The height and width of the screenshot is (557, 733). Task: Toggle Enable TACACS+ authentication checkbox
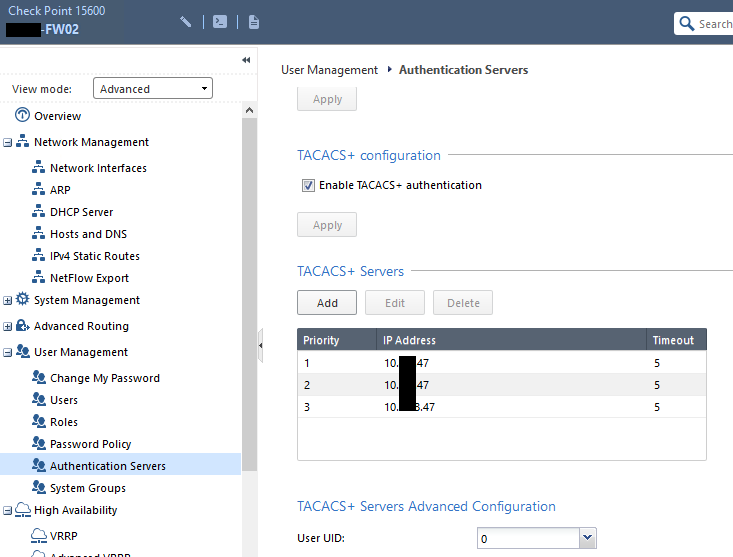pyautogui.click(x=308, y=186)
